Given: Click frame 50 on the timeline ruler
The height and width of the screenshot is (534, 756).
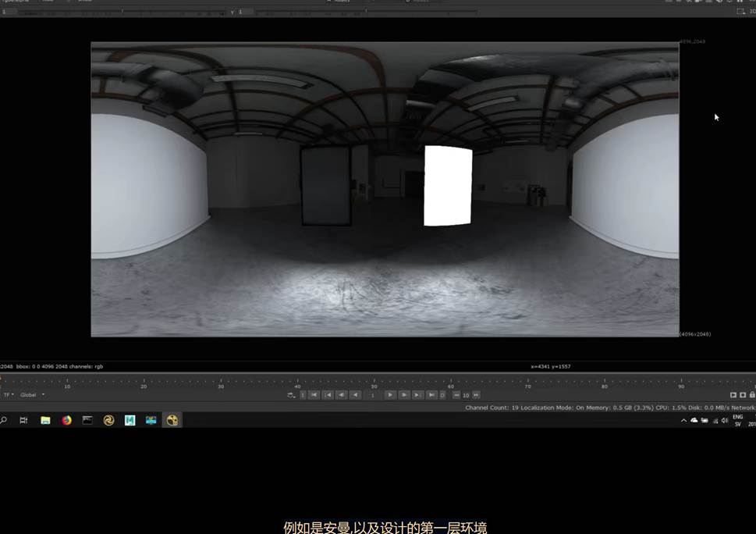Looking at the screenshot, I should coord(374,383).
